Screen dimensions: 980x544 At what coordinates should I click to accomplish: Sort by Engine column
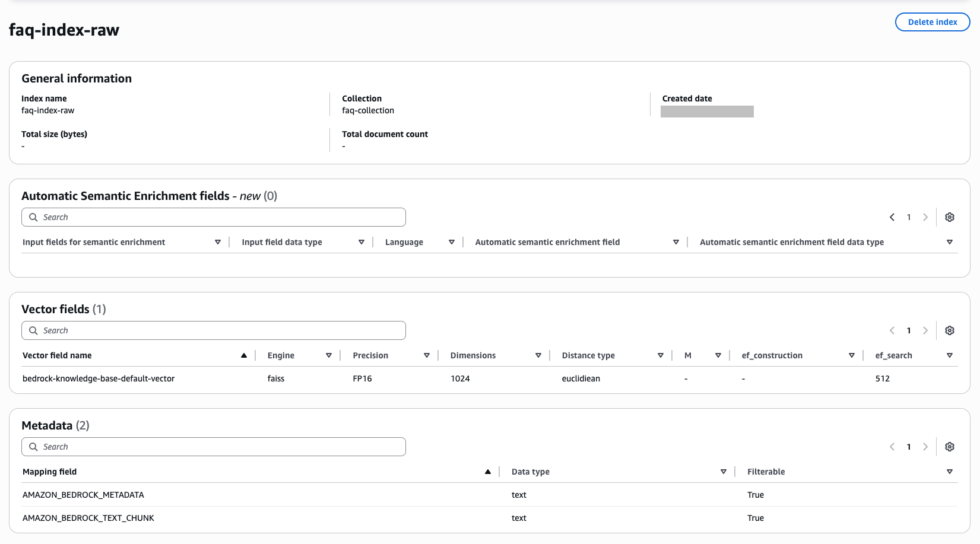coord(329,355)
